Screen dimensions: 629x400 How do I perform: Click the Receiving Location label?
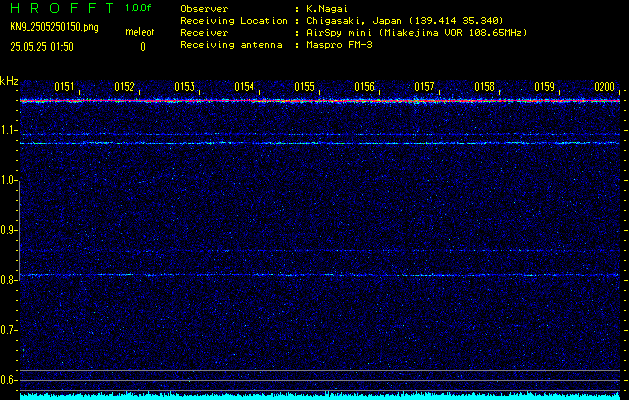pyautogui.click(x=234, y=21)
